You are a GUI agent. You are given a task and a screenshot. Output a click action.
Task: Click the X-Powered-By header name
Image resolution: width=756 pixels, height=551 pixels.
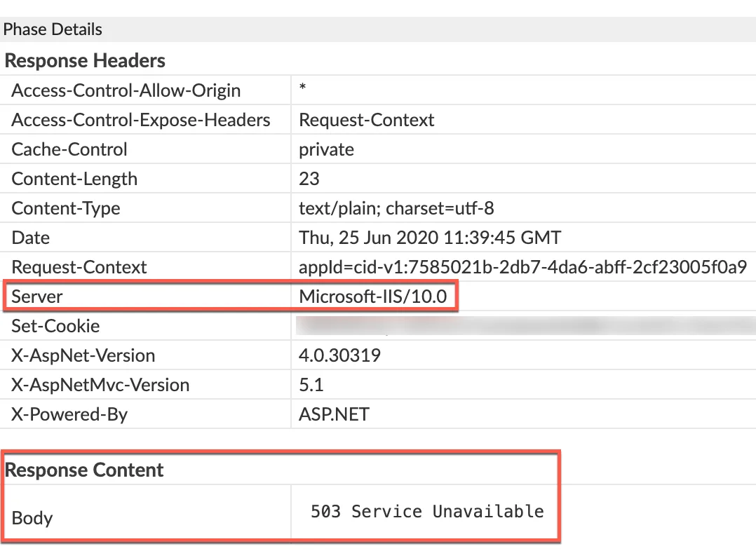69,414
